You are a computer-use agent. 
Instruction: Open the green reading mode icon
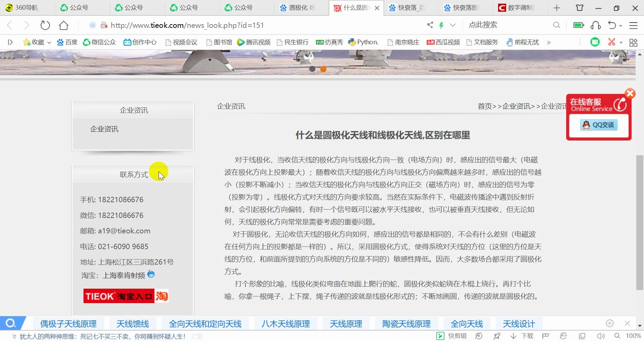(595, 42)
